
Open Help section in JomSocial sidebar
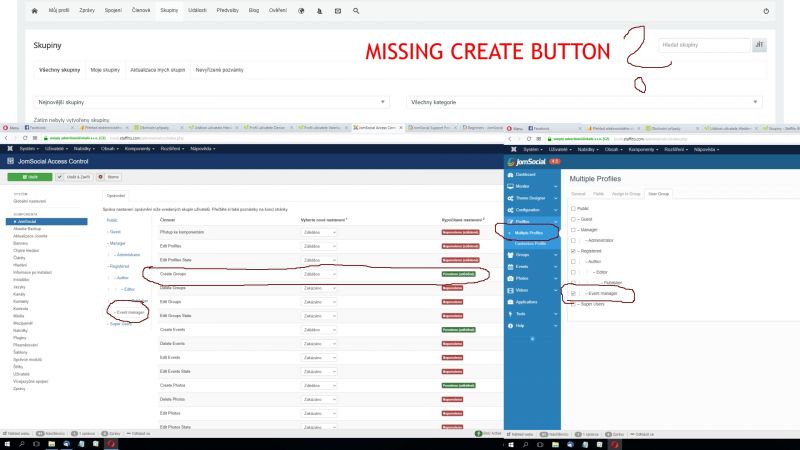tap(531, 326)
